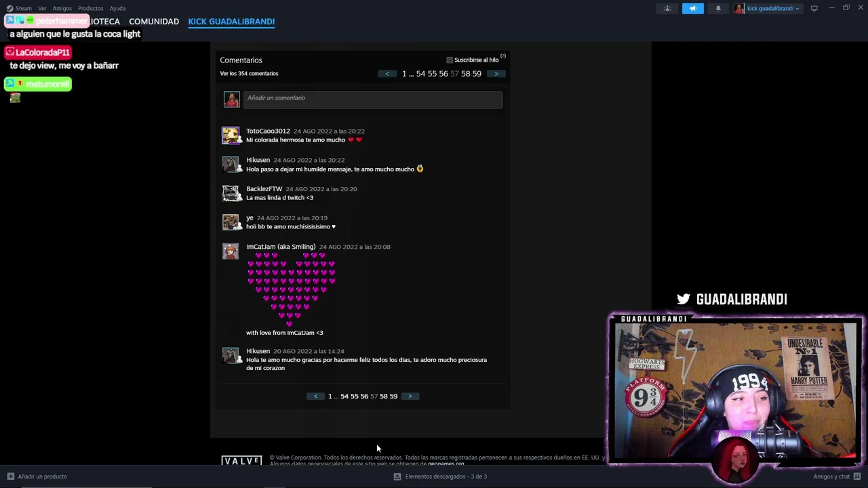Open Hikusen's name on the 24 AGO comment
The image size is (868, 488).
tap(258, 160)
